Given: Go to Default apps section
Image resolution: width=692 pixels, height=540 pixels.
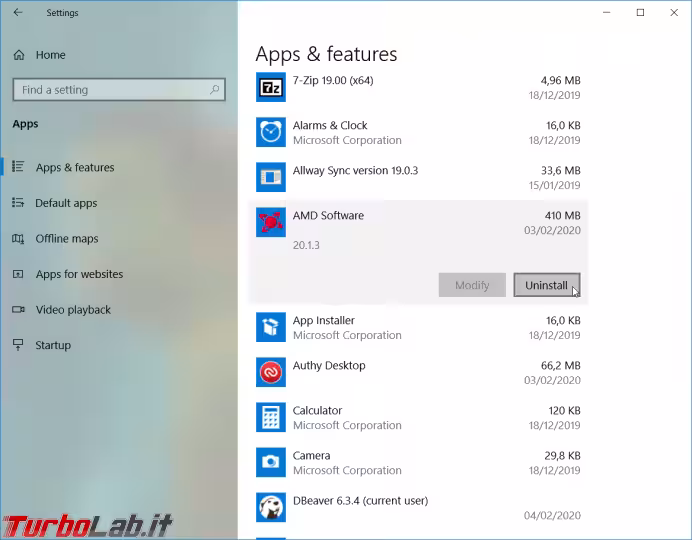Looking at the screenshot, I should (x=66, y=203).
